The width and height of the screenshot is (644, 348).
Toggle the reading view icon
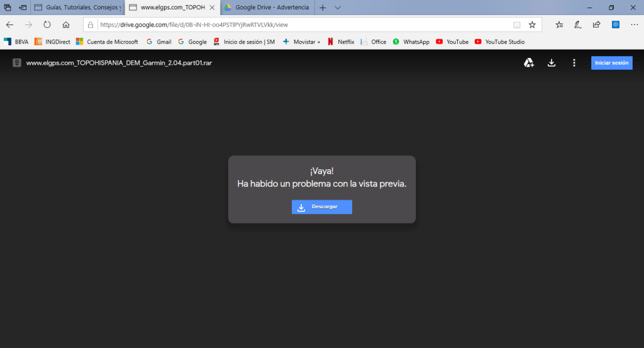click(516, 25)
